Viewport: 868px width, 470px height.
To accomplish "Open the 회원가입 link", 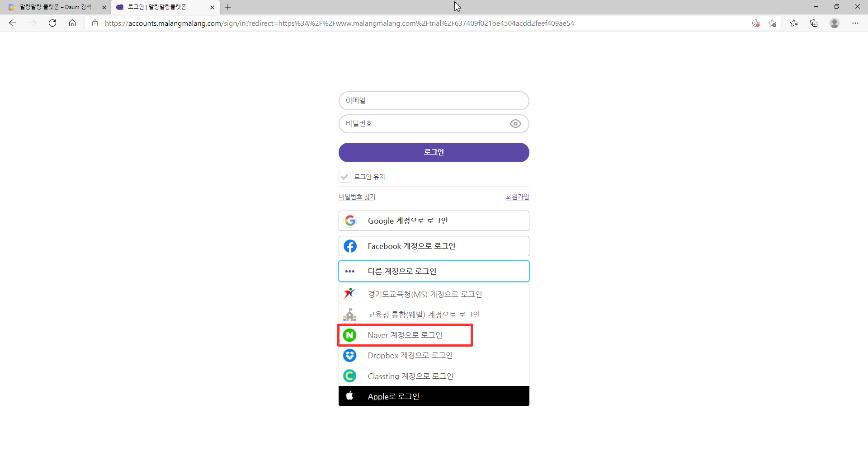I will 518,197.
